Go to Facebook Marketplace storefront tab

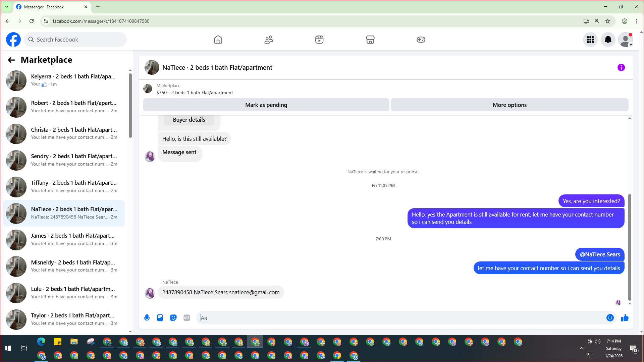pyautogui.click(x=370, y=40)
